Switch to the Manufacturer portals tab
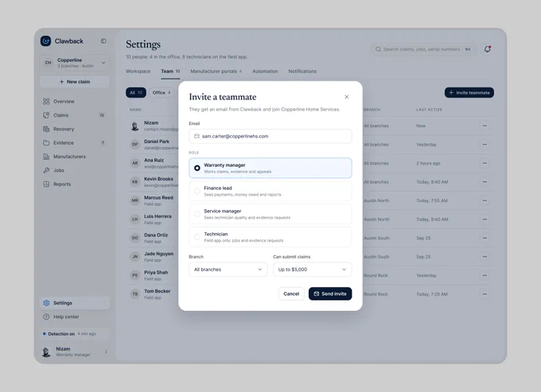 coord(216,71)
